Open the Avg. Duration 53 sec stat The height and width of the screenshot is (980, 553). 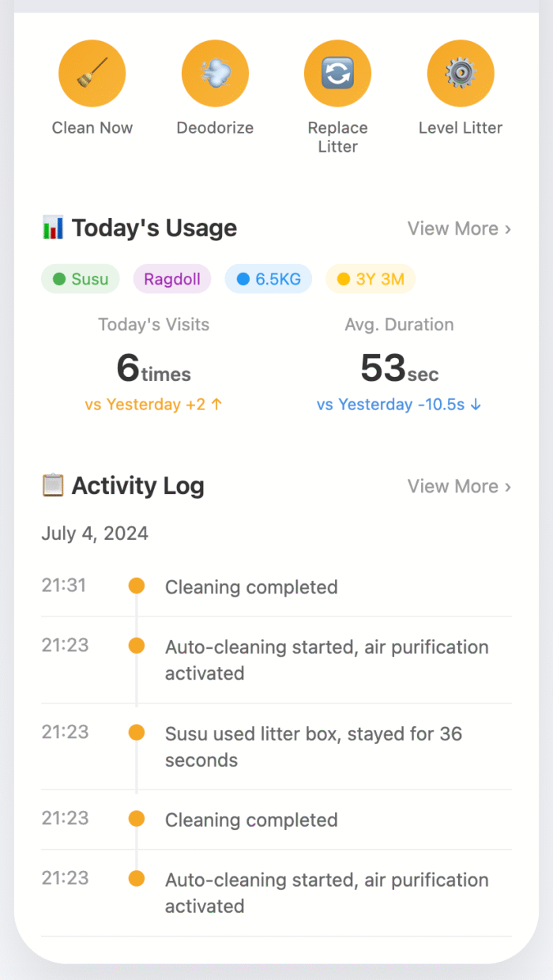coord(399,367)
